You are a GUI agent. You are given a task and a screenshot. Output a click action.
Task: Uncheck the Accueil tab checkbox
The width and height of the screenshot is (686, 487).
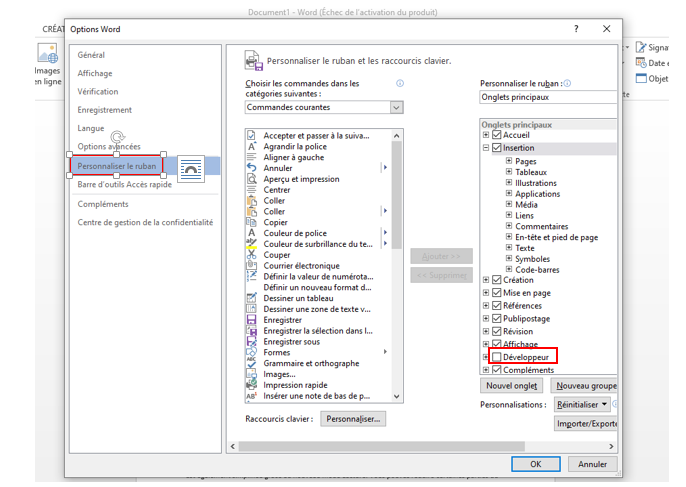[497, 135]
